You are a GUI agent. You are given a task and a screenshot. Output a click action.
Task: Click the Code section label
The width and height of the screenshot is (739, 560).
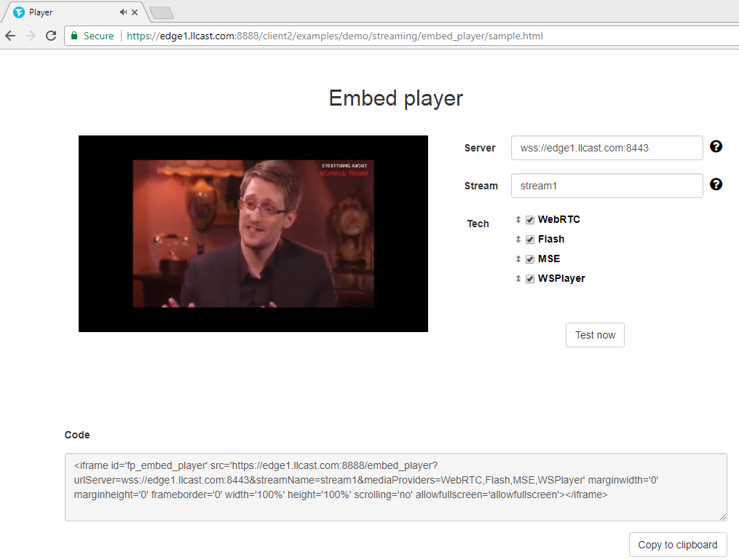[x=77, y=435]
